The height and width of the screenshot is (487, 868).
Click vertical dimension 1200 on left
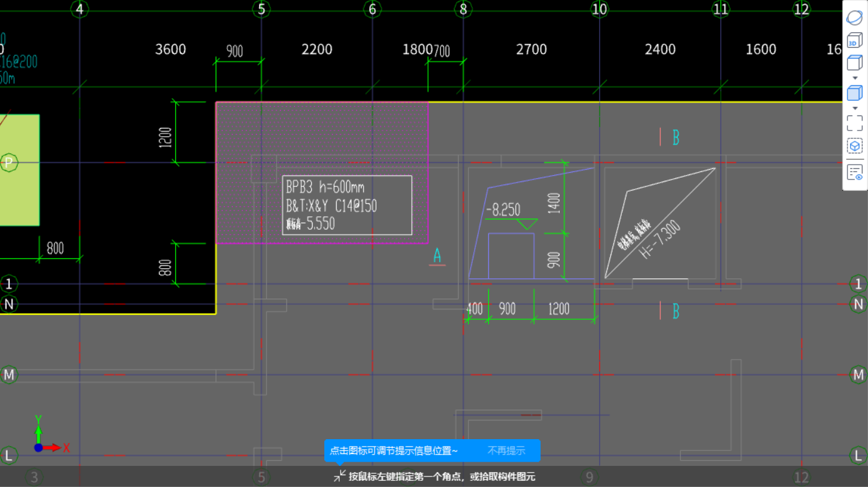coord(165,138)
